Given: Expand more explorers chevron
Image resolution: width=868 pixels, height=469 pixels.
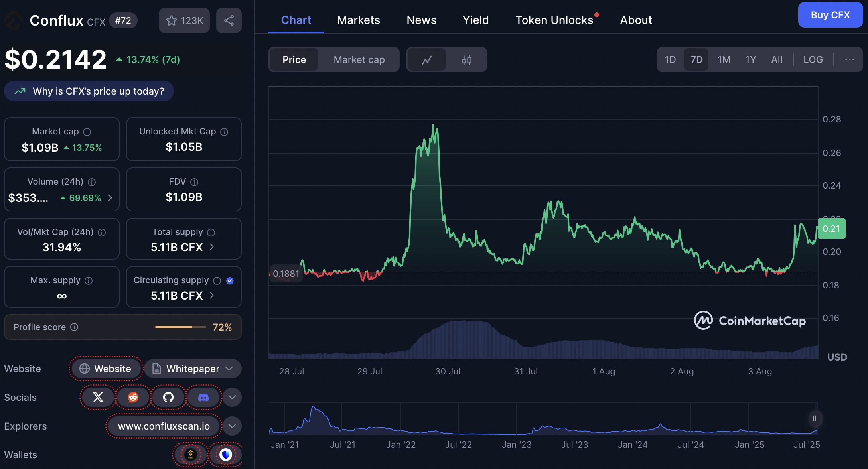Looking at the screenshot, I should click(x=232, y=426).
